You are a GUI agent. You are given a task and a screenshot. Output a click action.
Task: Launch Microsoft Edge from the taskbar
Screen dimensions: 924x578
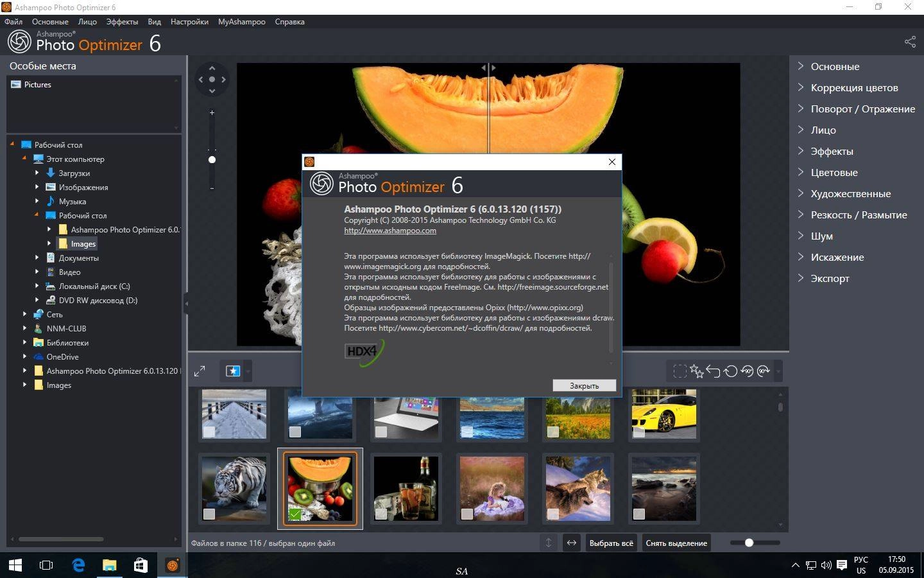(x=78, y=565)
